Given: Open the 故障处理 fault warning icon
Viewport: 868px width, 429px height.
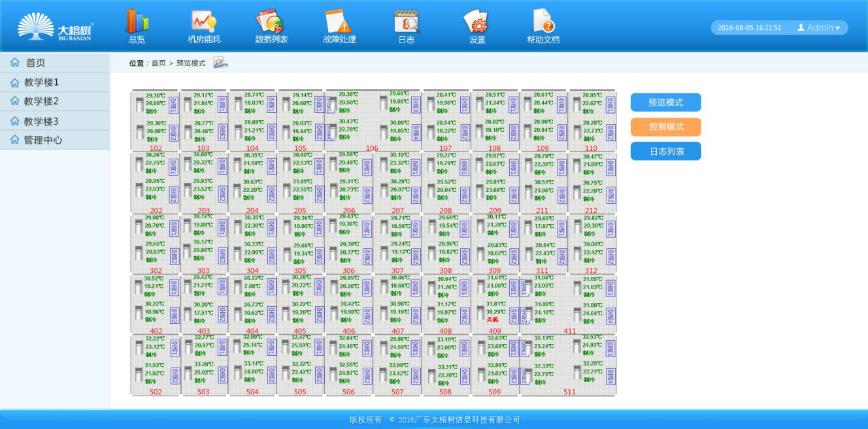Looking at the screenshot, I should tap(339, 21).
